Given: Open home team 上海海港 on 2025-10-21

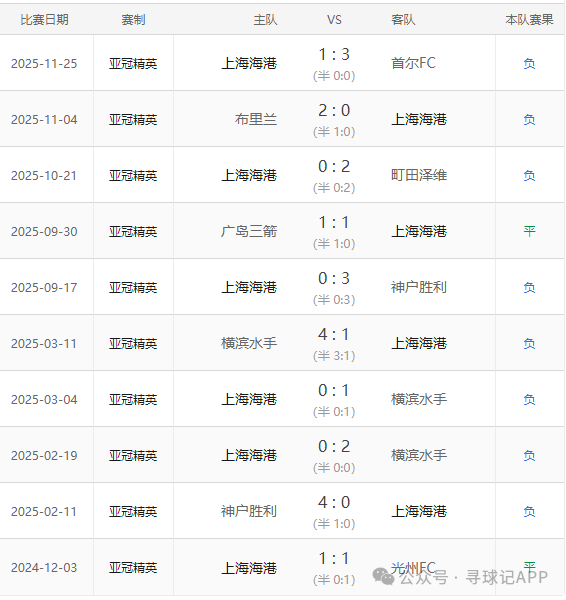Looking at the screenshot, I should click(x=249, y=175).
